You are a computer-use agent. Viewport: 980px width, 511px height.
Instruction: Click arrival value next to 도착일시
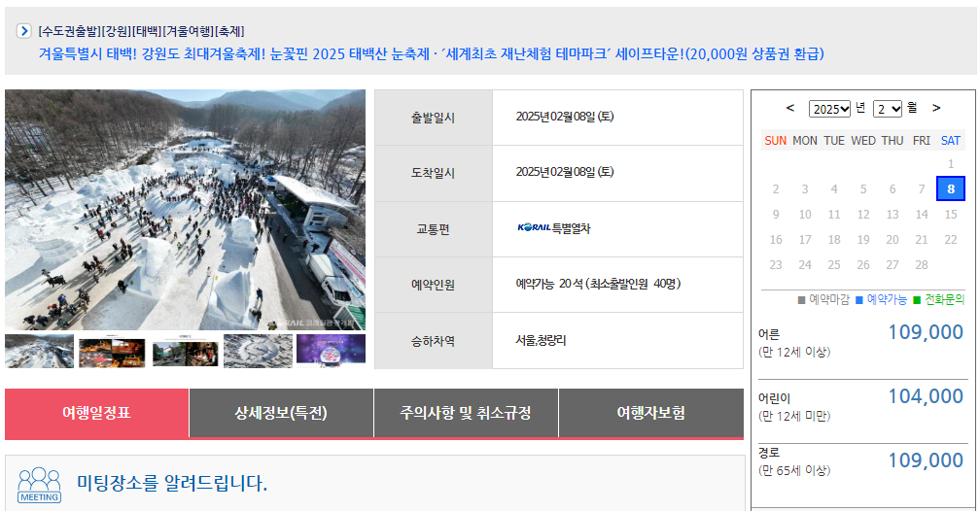[564, 172]
